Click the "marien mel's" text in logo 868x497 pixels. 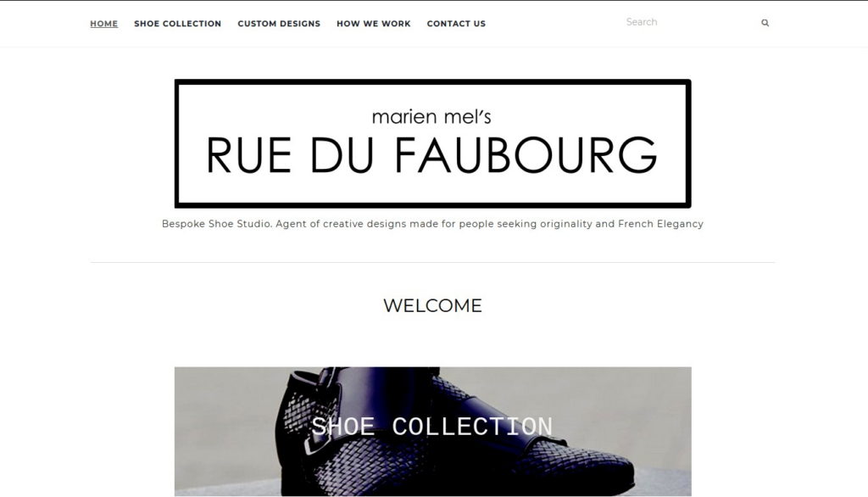[431, 116]
